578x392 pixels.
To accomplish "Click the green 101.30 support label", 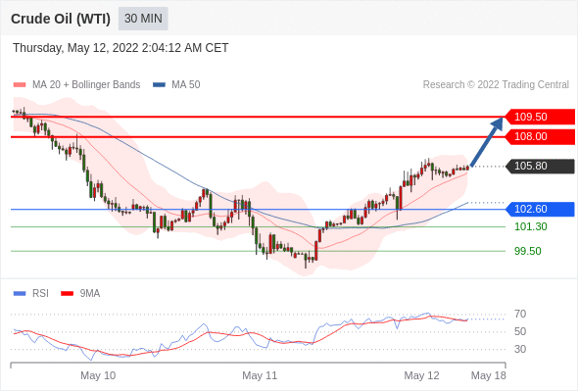I will point(530,226).
